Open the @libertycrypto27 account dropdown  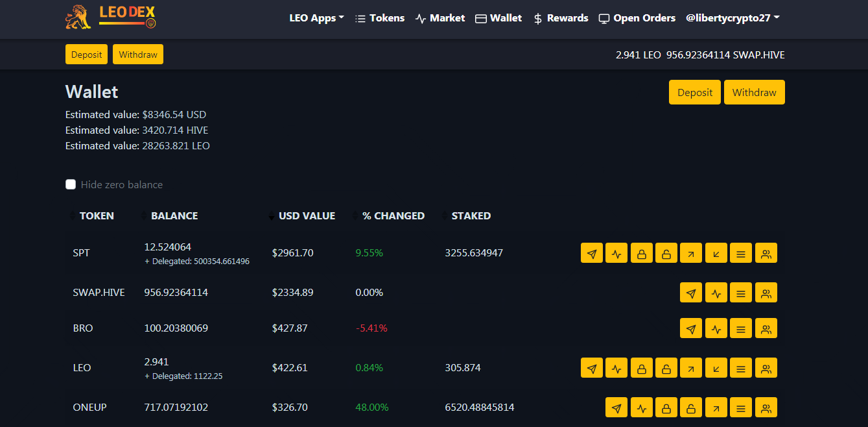[733, 18]
